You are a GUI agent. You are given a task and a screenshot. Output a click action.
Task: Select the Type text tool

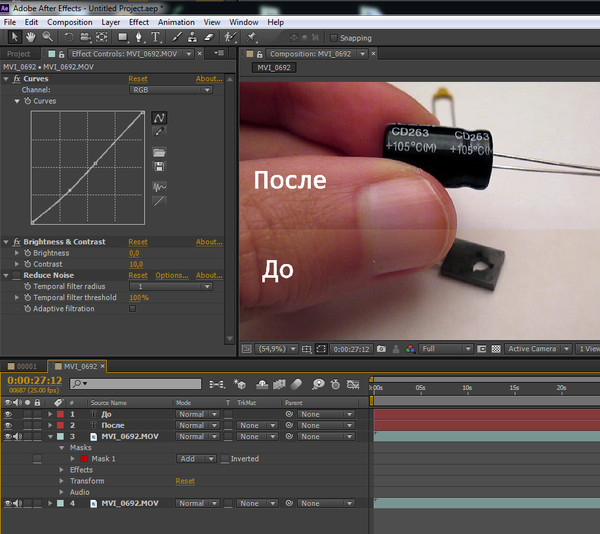[x=155, y=37]
